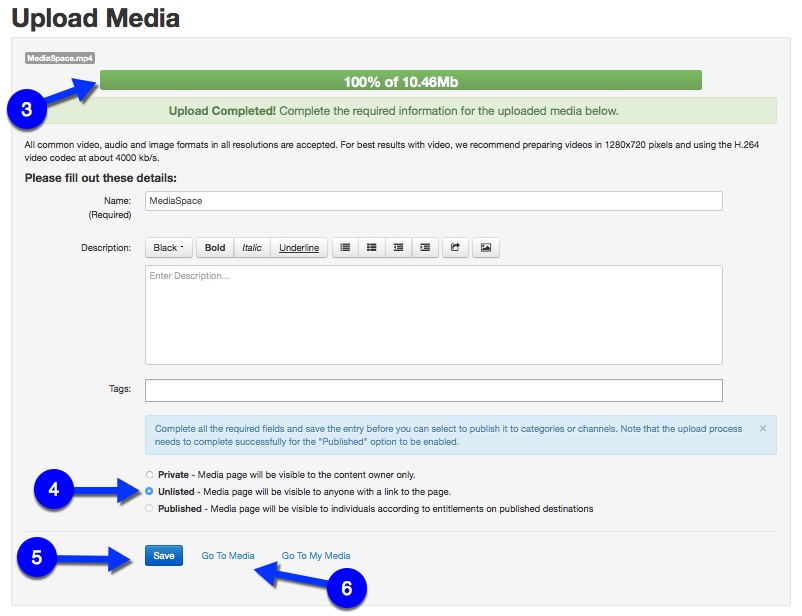
Task: Toggle Underline formatting
Action: tap(299, 247)
